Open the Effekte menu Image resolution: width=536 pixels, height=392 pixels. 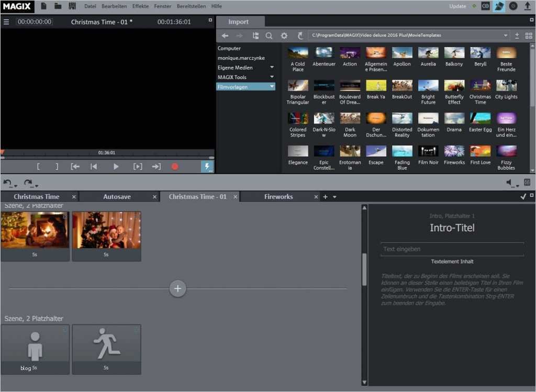pos(140,6)
